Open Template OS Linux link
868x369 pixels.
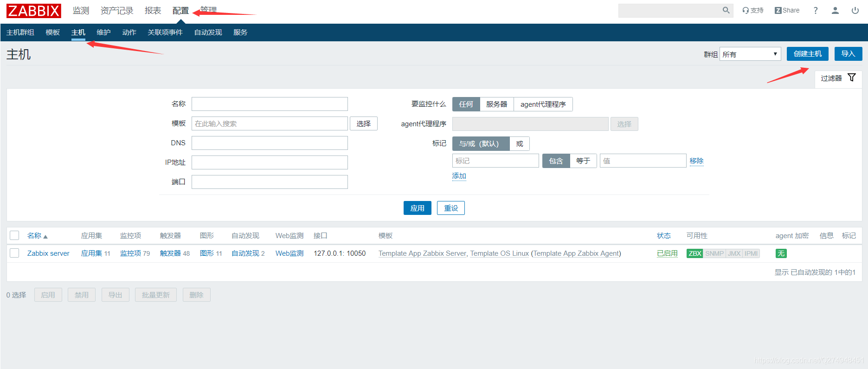tap(500, 253)
